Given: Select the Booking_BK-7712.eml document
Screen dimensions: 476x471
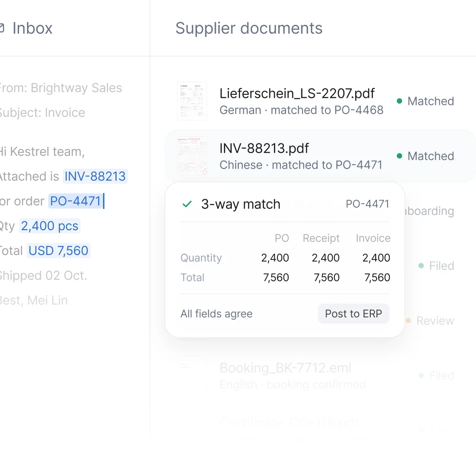Looking at the screenshot, I should click(x=285, y=368).
